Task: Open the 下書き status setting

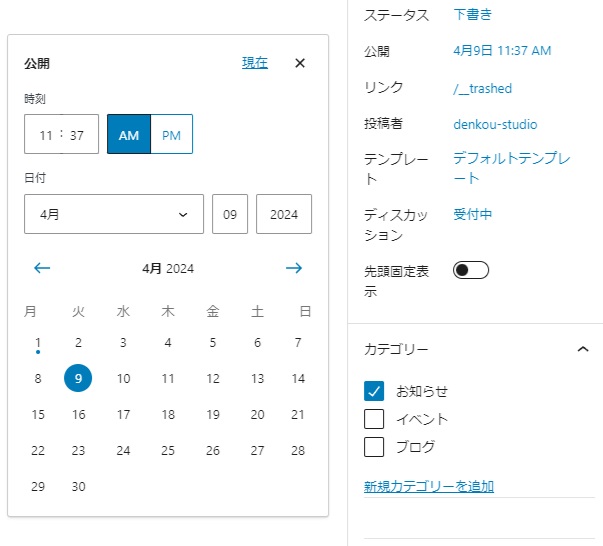Action: [473, 15]
